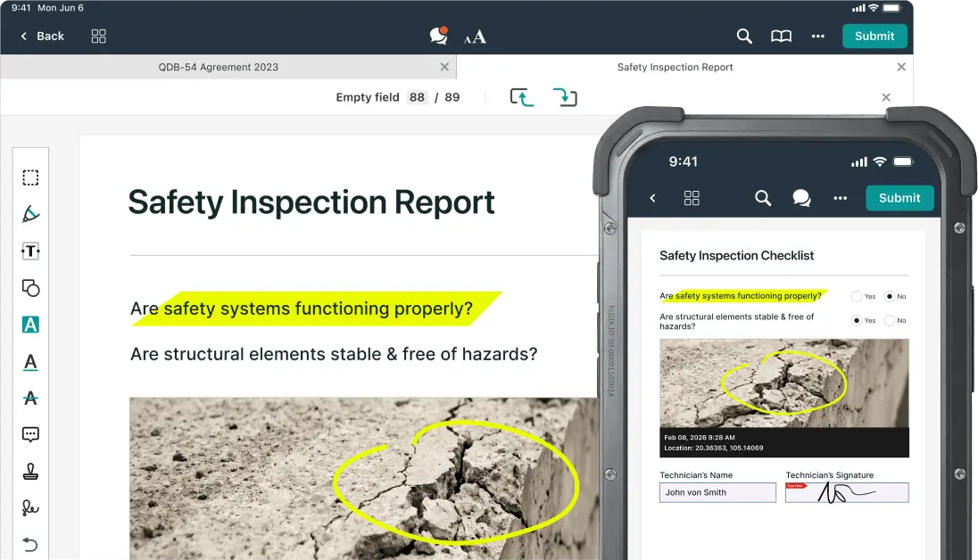
Task: Choose the signature tool in sidebar
Action: [x=30, y=508]
